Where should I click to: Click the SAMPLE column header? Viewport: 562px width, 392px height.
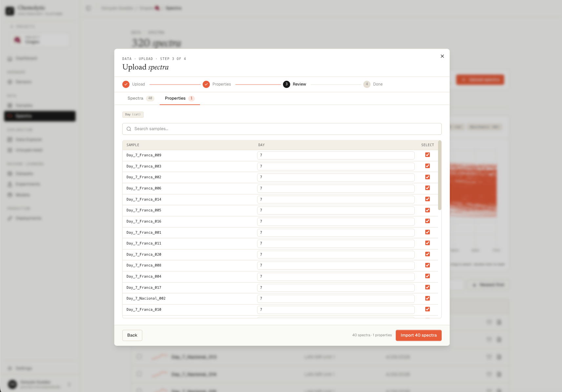click(x=133, y=145)
